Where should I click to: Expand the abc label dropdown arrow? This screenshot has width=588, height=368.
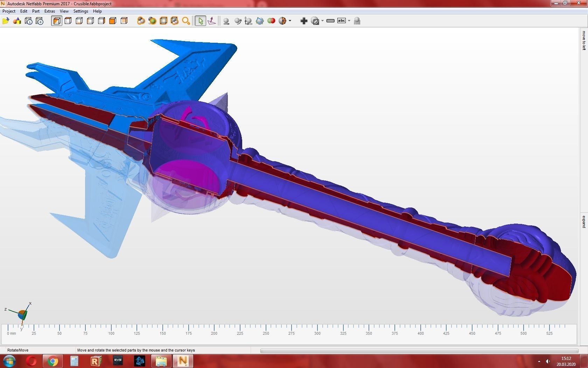click(x=349, y=21)
